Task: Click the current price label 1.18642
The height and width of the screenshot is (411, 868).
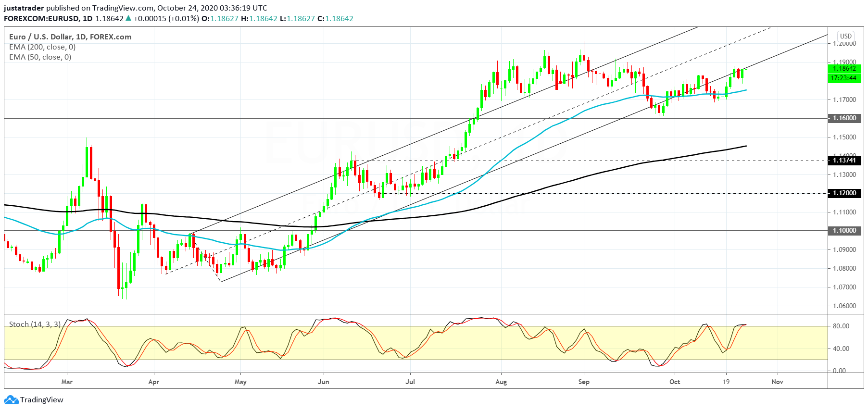Action: pos(845,69)
